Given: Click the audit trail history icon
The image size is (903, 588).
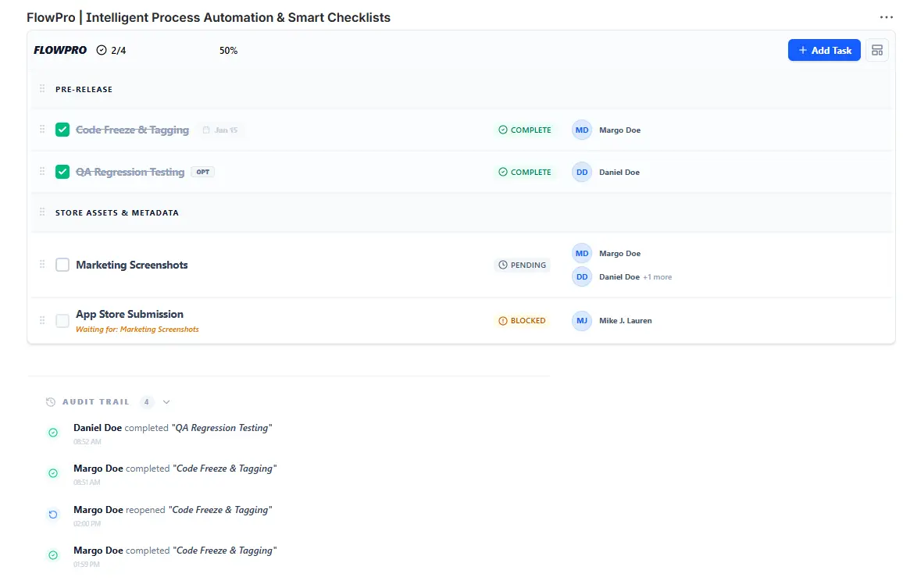Looking at the screenshot, I should pyautogui.click(x=51, y=402).
